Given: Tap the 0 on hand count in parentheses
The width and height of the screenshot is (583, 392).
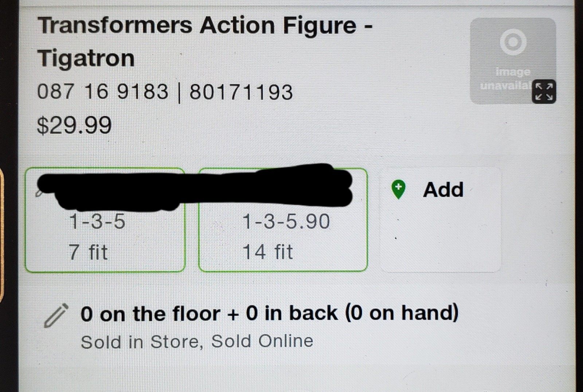Looking at the screenshot, I should [402, 313].
